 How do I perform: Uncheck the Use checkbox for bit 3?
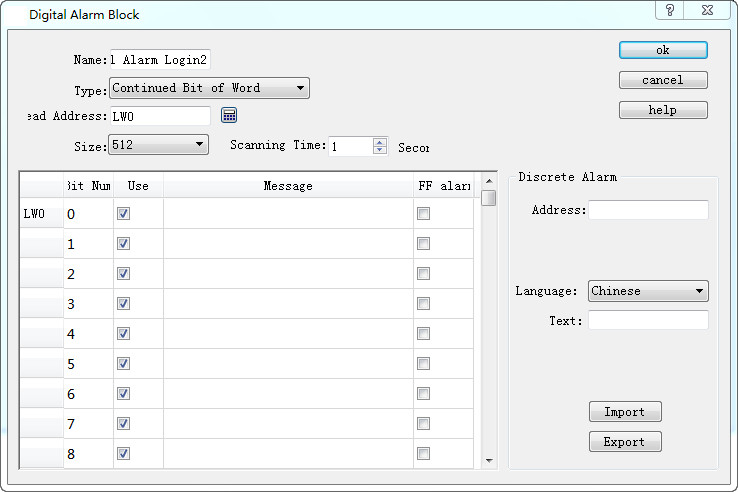click(123, 304)
